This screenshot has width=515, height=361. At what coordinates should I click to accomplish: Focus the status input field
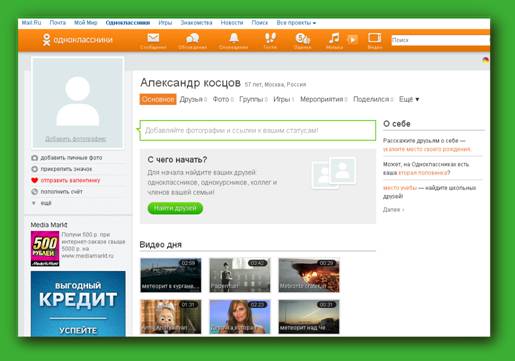coord(258,130)
